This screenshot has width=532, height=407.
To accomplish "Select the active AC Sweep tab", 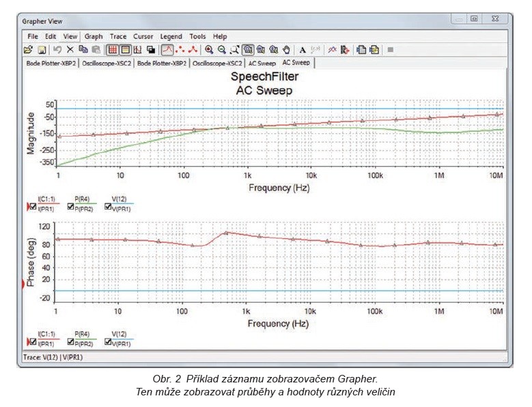I will (296, 62).
